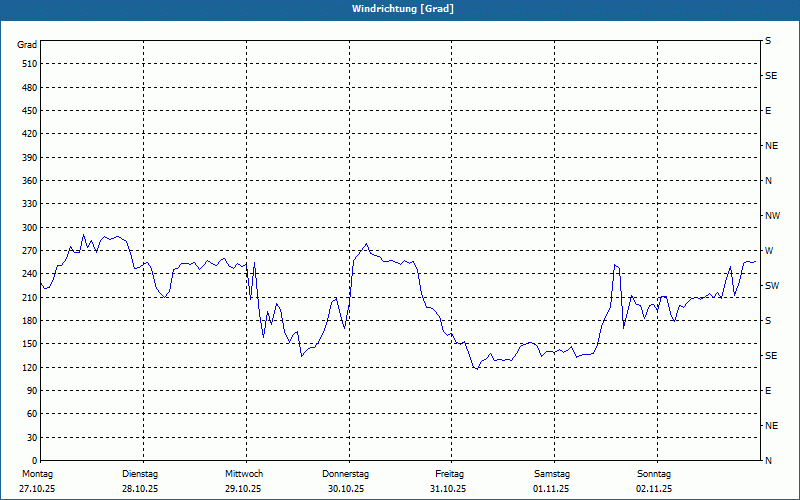Select the Samstag 01.11.25 date label

[x=551, y=481]
